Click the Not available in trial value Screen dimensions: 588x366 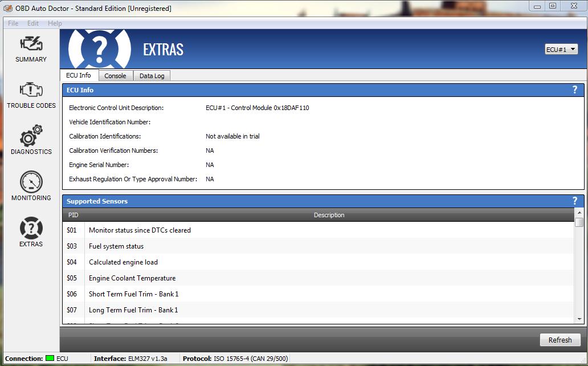coord(232,136)
